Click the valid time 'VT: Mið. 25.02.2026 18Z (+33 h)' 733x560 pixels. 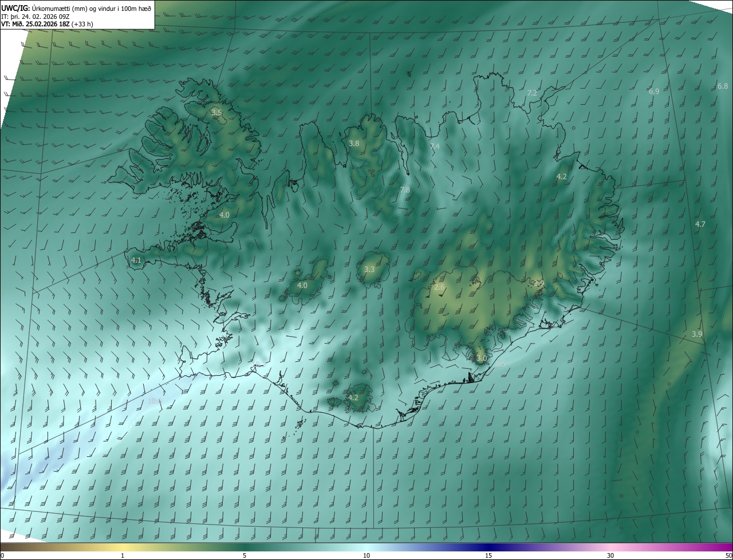48,24
